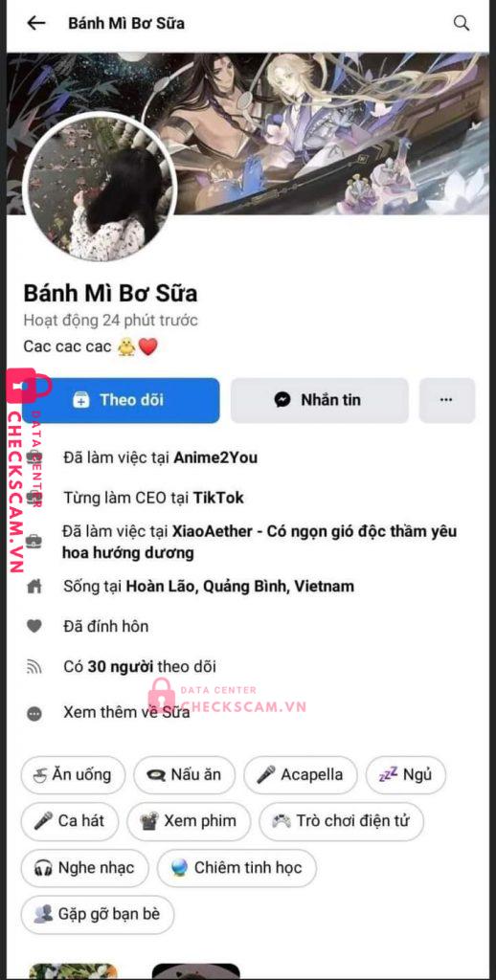Viewport: 496px width, 980px height.
Task: Open the search magnifier icon
Action: [x=461, y=23]
